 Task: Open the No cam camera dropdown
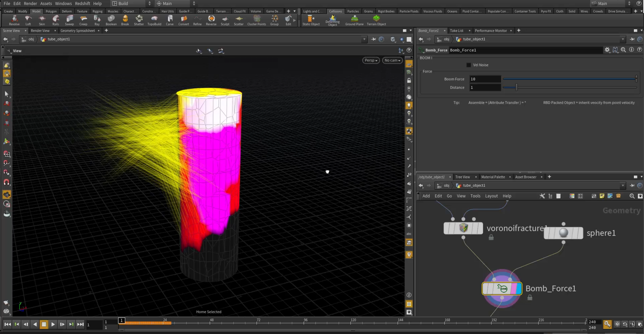pyautogui.click(x=392, y=60)
